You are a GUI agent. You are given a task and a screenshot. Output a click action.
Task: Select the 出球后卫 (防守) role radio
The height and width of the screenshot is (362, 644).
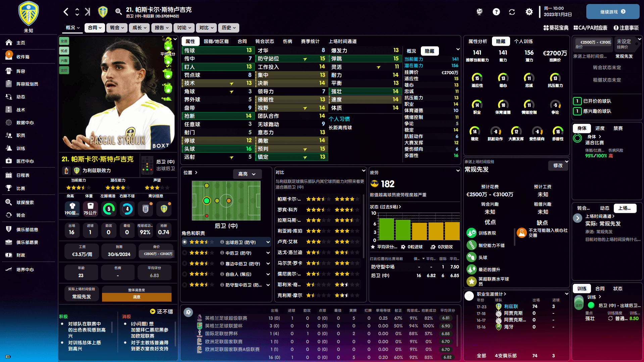pos(185,242)
